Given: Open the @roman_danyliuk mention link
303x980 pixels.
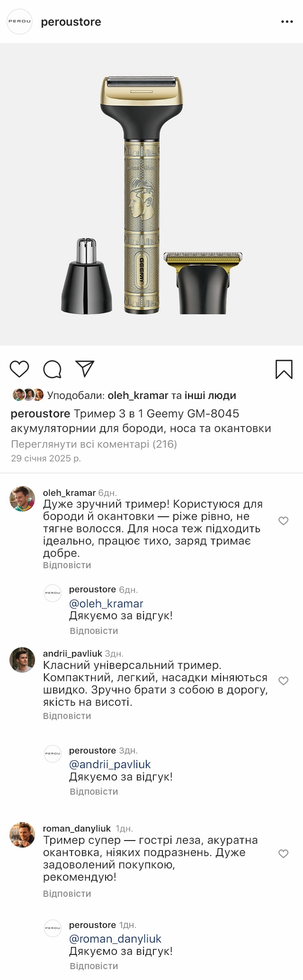Looking at the screenshot, I should click(115, 938).
